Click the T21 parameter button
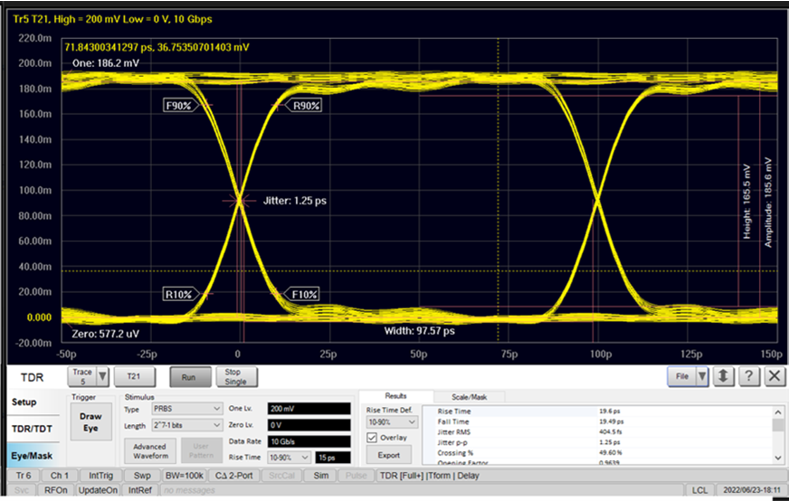This screenshot has width=789, height=501. 134,376
